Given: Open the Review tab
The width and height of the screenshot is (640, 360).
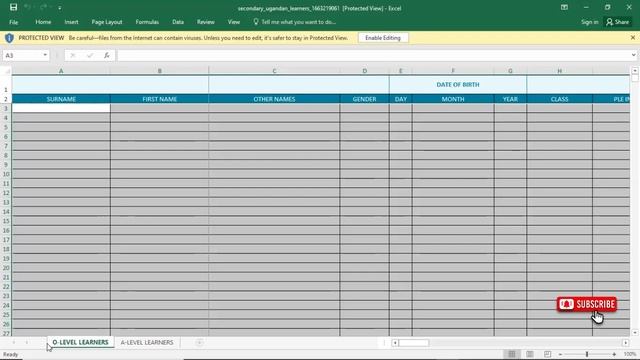Looking at the screenshot, I should 205,22.
